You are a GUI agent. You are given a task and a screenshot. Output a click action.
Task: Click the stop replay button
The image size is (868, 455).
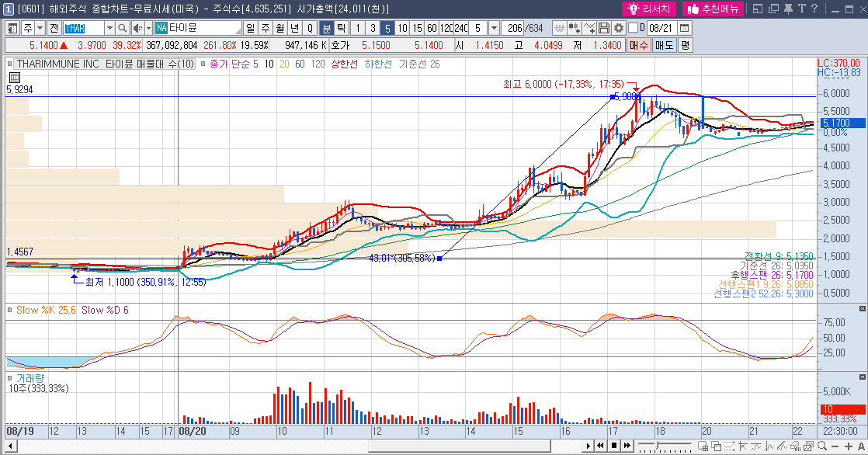[x=614, y=446]
